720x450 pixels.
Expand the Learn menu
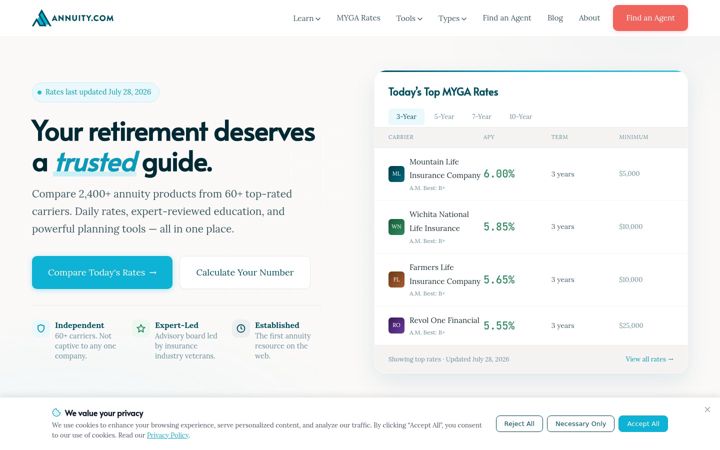point(307,18)
